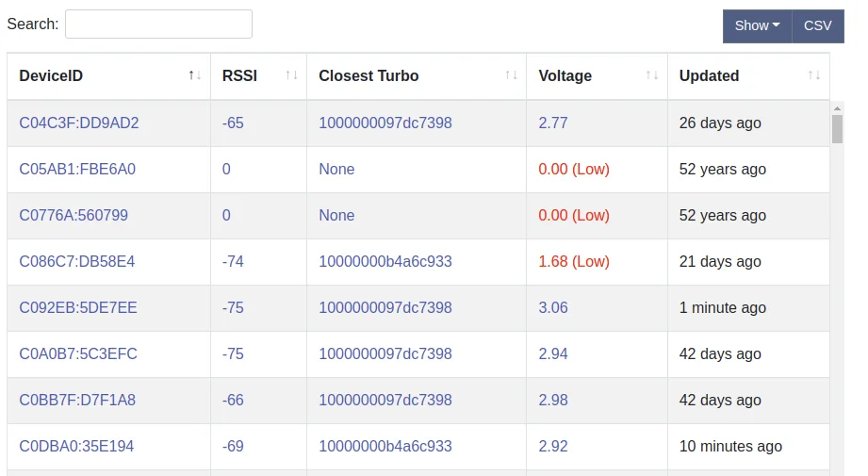Click voltage value 2.98
This screenshot has height=476, width=868.
click(x=553, y=400)
